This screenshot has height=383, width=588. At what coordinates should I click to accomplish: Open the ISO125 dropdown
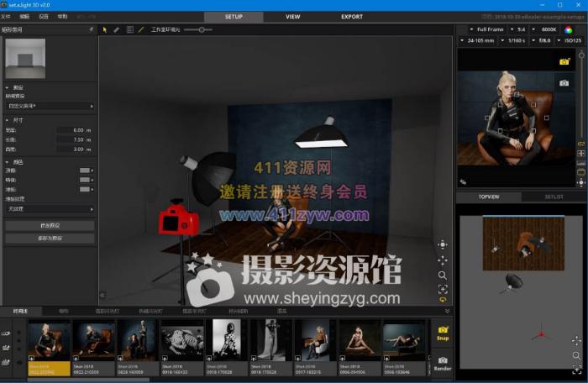[x=569, y=40]
